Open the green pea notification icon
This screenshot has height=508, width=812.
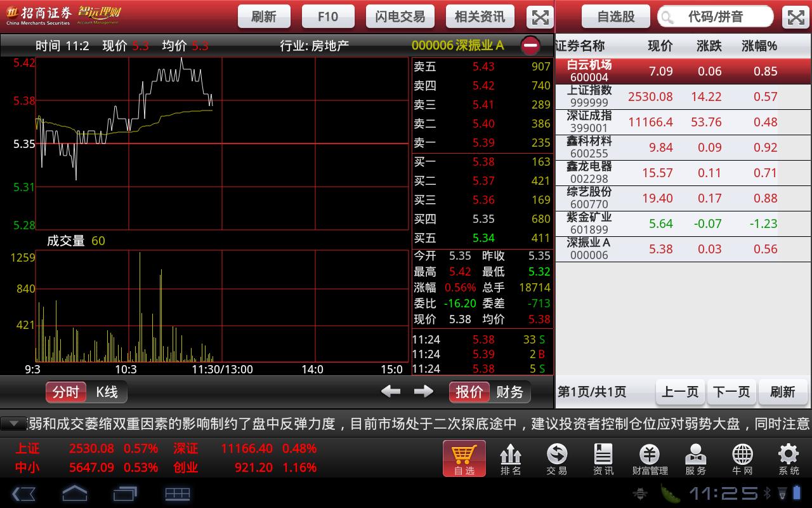(x=670, y=493)
